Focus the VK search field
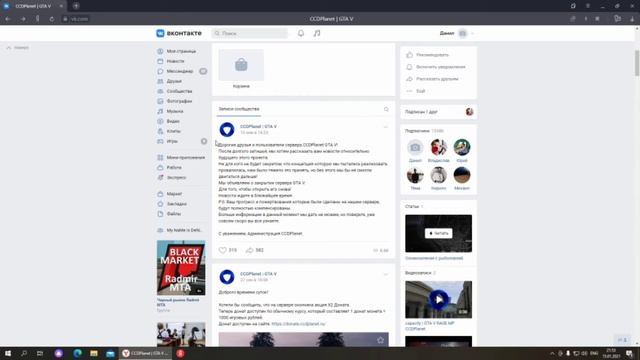640x360 pixels. pyautogui.click(x=250, y=33)
